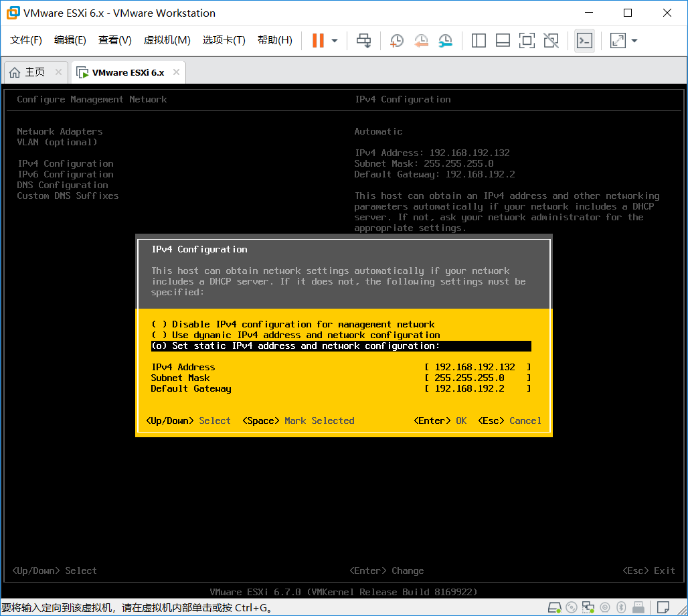Switch to Unity mode icon
Screen dimensions: 688x616
(x=551, y=40)
